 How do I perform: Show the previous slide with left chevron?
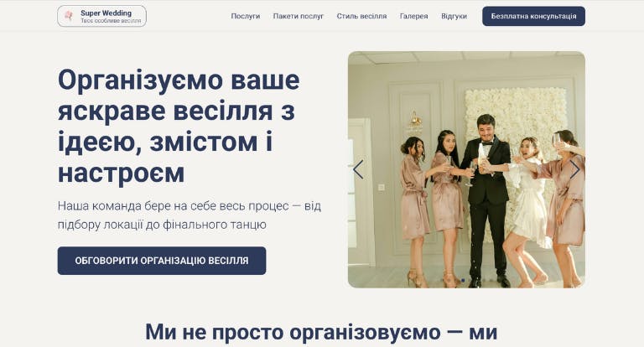coord(358,169)
